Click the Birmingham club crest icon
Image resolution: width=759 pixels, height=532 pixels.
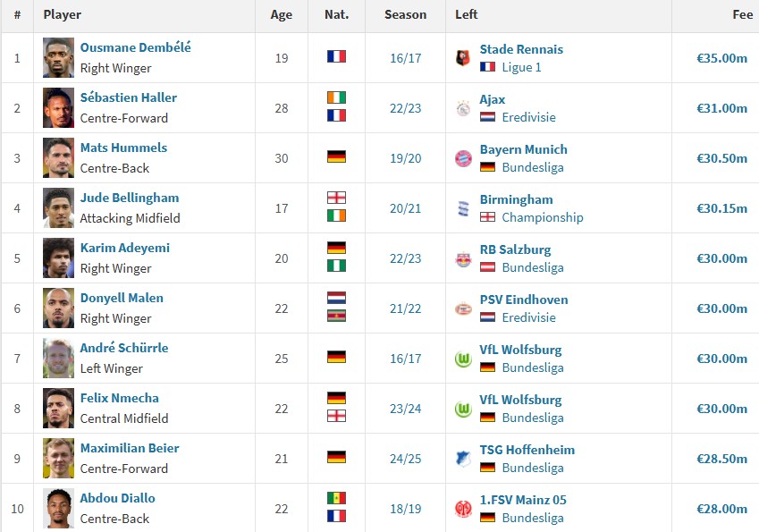pyautogui.click(x=463, y=208)
